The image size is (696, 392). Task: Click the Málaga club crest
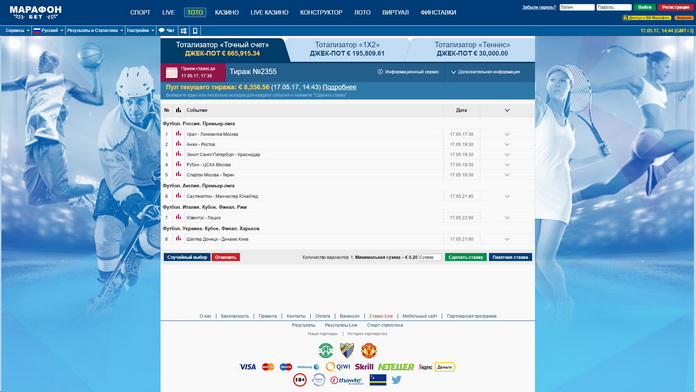click(x=347, y=351)
